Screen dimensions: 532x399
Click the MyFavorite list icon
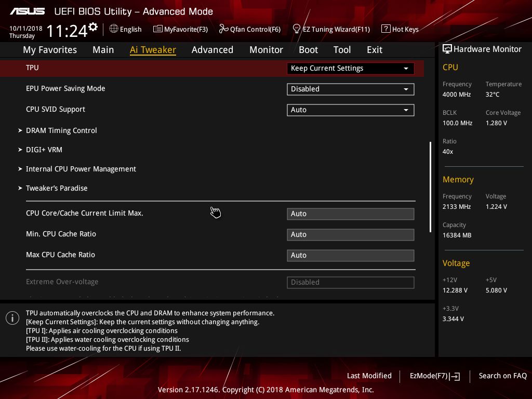click(158, 29)
